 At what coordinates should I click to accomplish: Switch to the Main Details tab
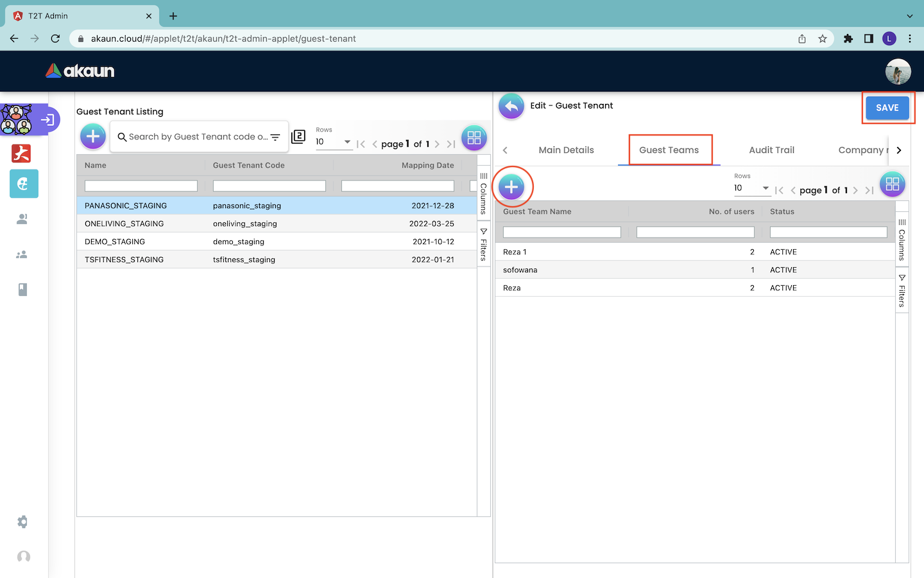click(x=566, y=150)
